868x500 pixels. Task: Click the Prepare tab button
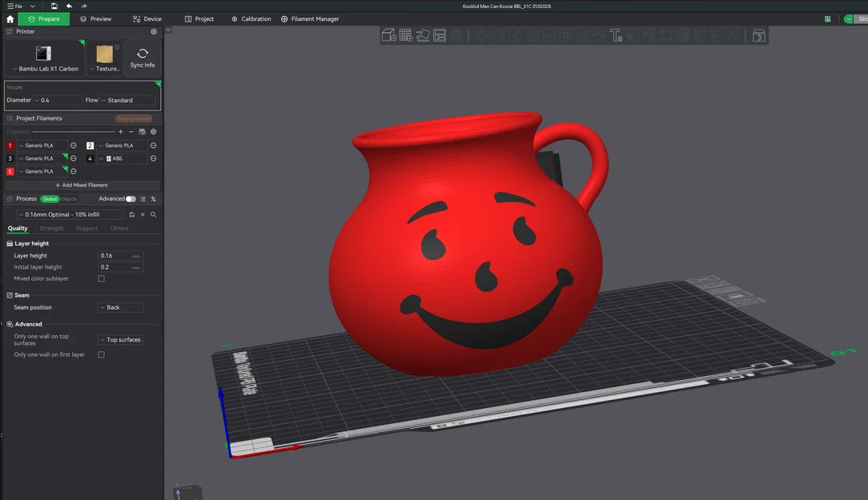[44, 19]
